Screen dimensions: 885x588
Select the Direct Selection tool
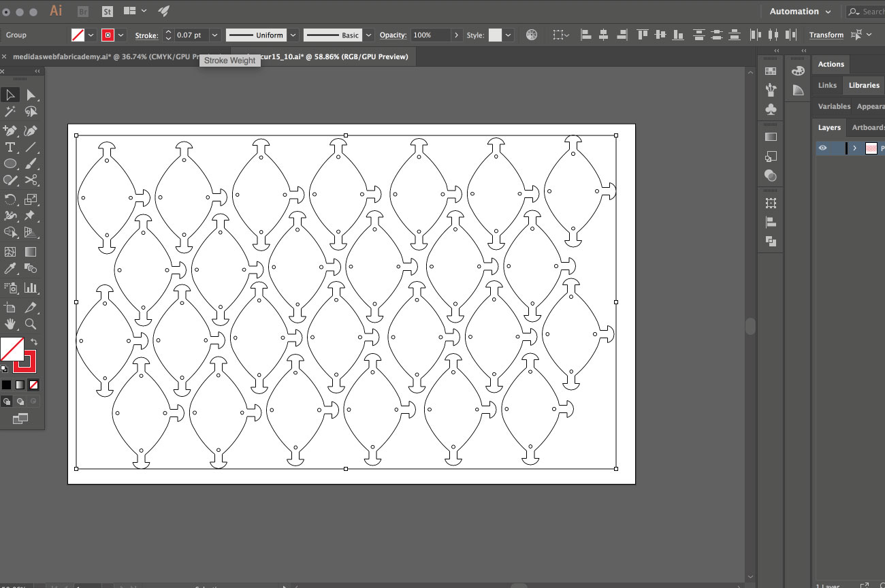point(31,95)
